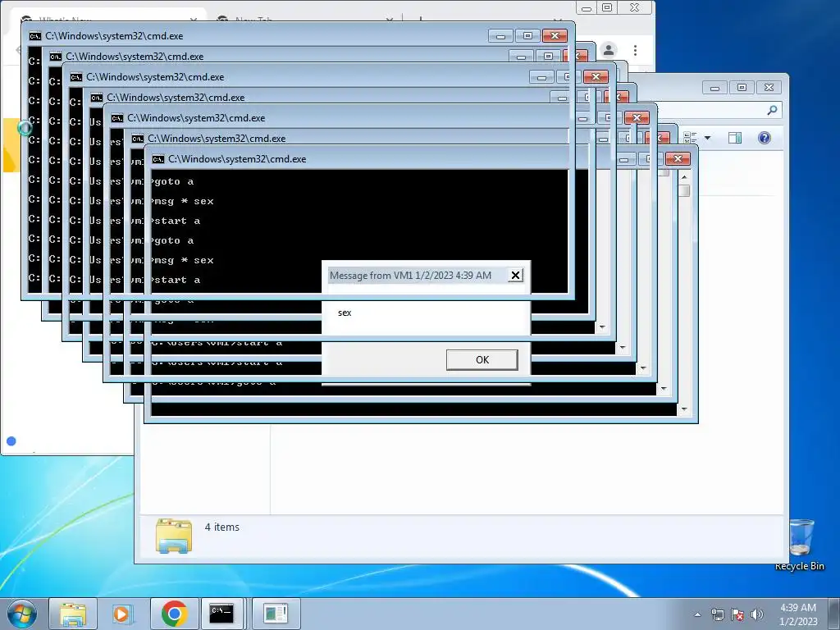The image size is (840, 630).
Task: Close the frontmost cmd.exe window
Action: [678, 158]
